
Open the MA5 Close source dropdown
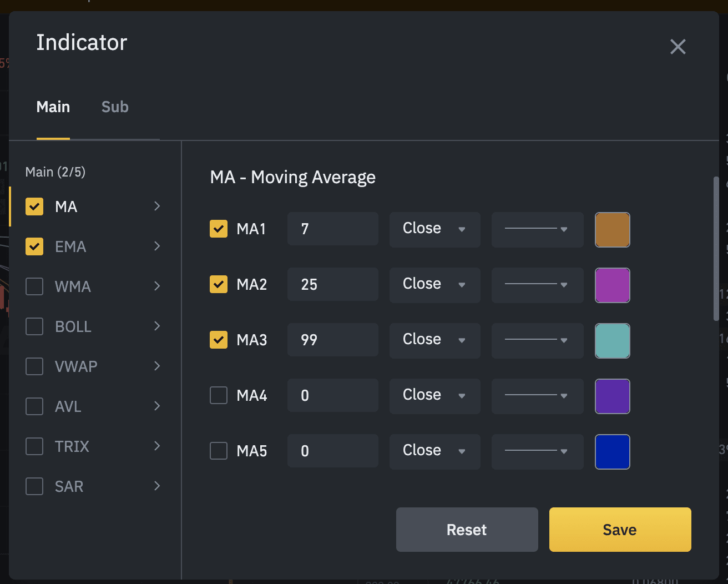click(434, 451)
